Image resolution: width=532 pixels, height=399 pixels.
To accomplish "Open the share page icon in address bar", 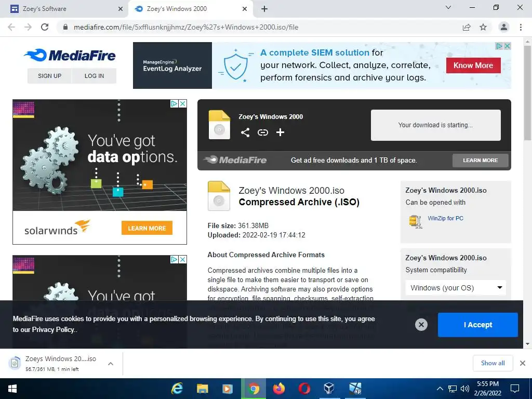I will point(467,27).
